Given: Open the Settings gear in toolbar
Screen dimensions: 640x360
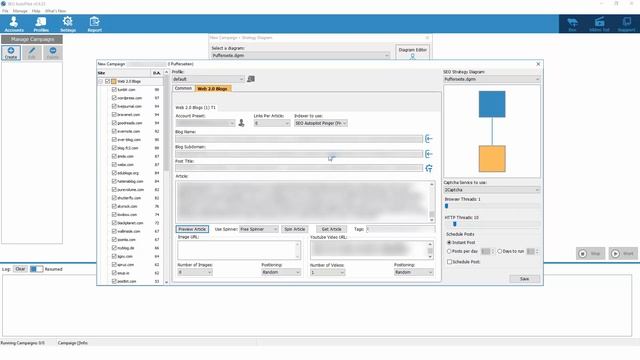Looking at the screenshot, I should [68, 24].
